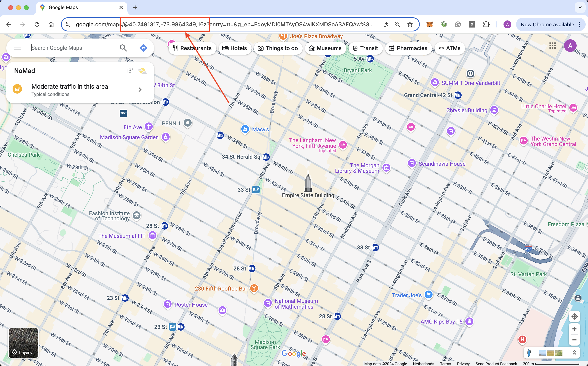Click the Langham hotel pin
The width and height of the screenshot is (588, 366).
(x=343, y=145)
